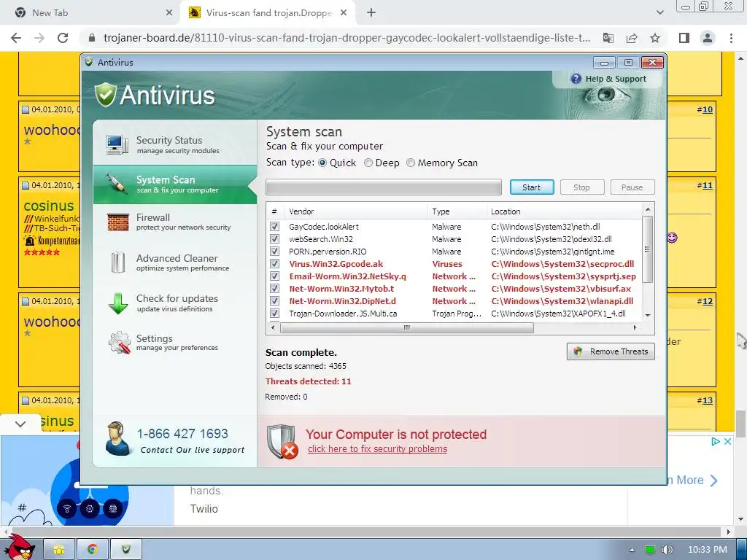Translate this page icon
Screen dimensions: 747x560
pos(608,38)
